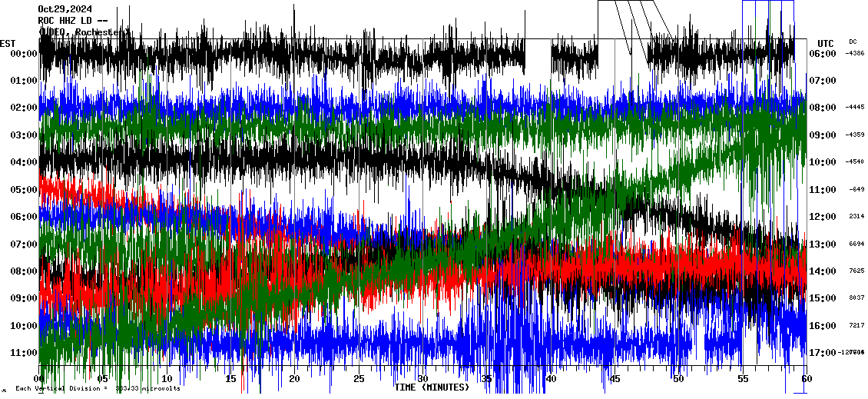Select the 45-minute tick on time axis
This screenshot has height=399, width=868.
(615, 378)
